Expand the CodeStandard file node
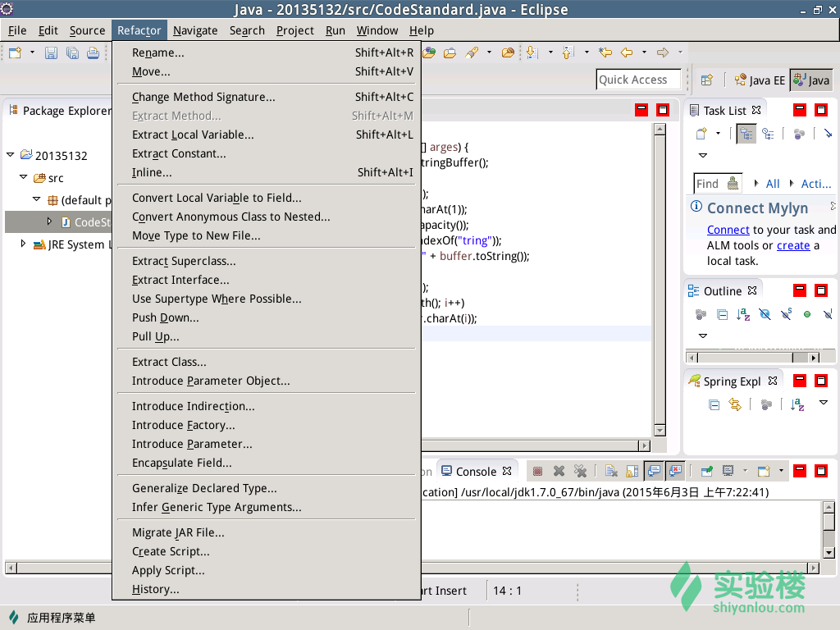 point(49,221)
